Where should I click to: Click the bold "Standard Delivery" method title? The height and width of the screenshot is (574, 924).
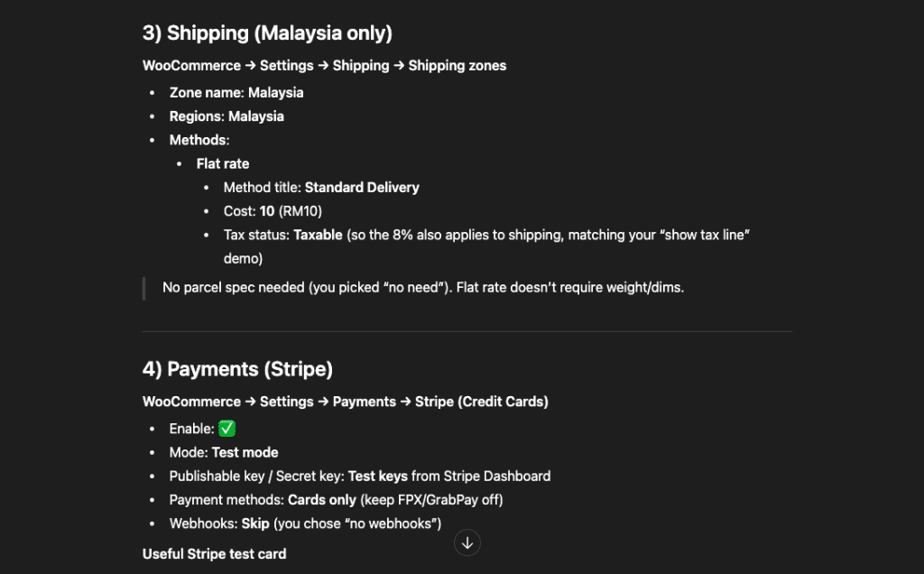point(362,188)
